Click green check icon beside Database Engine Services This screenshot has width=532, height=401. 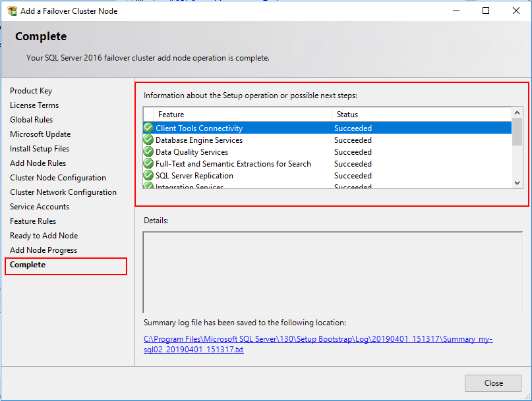pos(148,140)
